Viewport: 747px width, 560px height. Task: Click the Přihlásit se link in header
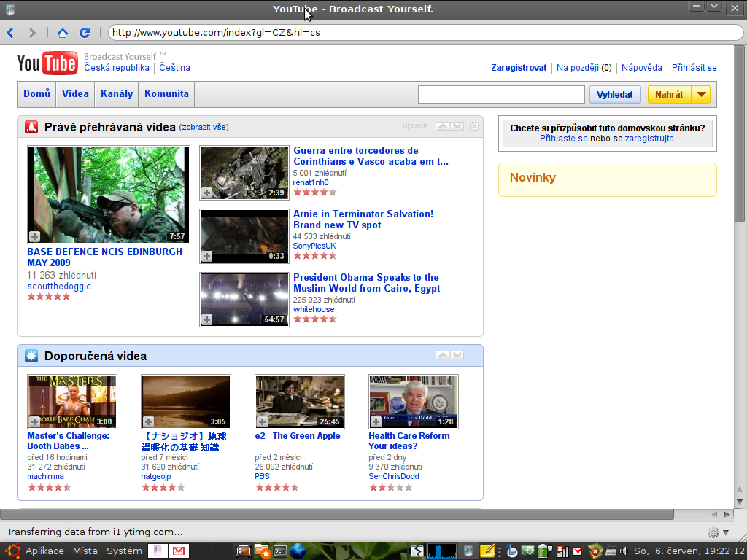[x=694, y=68]
